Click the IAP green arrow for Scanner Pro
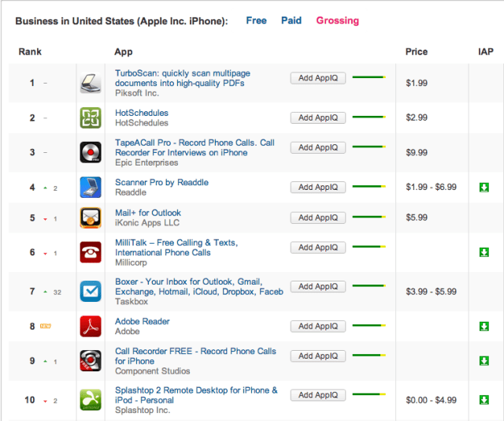Screen dimensions: 504x421 pos(484,188)
